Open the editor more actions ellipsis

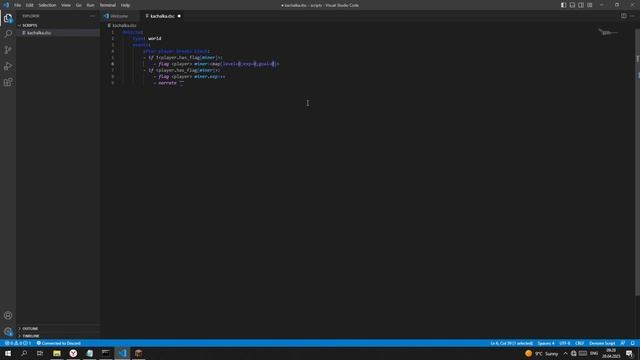click(x=632, y=16)
